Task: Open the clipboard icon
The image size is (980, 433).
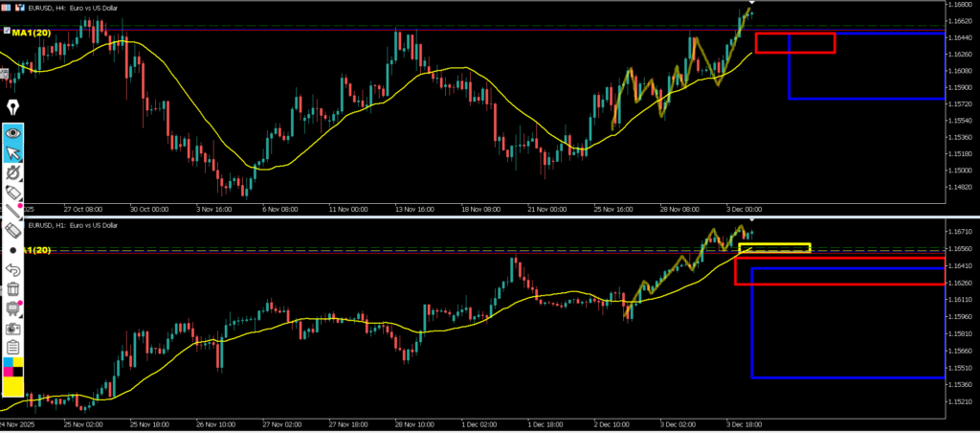Action: 13,347
